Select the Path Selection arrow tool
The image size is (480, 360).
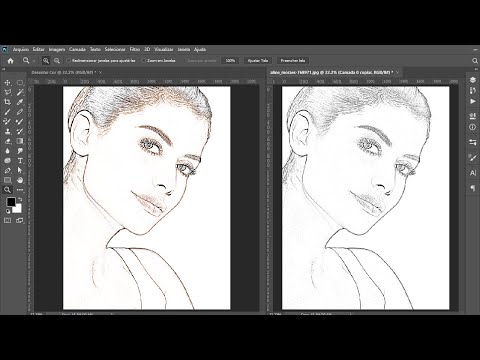(x=20, y=170)
